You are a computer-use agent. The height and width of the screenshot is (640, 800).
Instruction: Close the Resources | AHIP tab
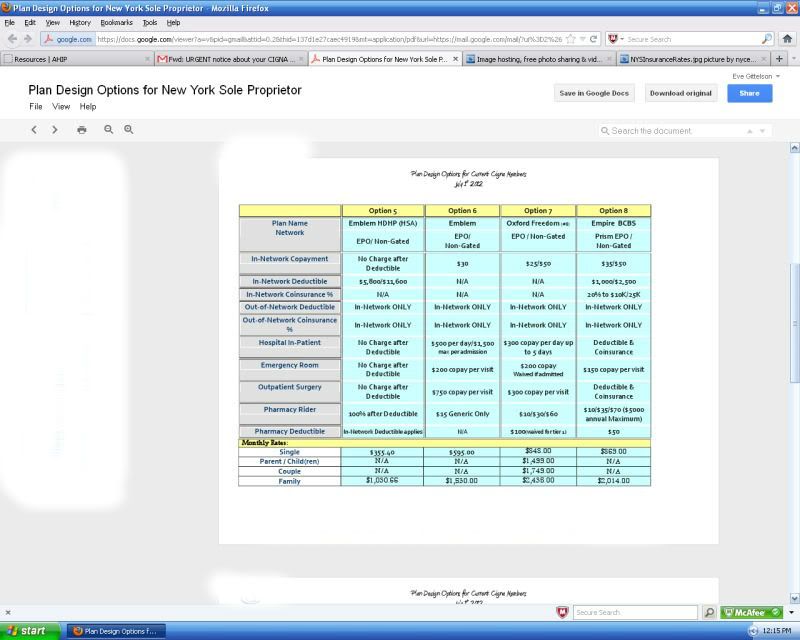click(x=147, y=59)
